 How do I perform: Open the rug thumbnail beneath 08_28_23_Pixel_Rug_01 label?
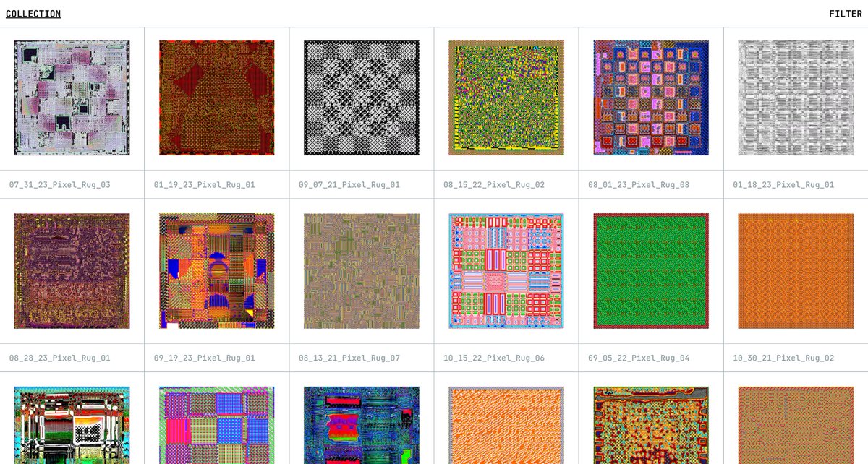point(72,426)
